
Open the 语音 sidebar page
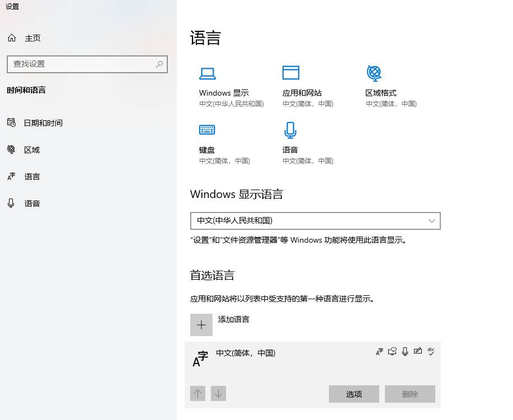pos(32,204)
